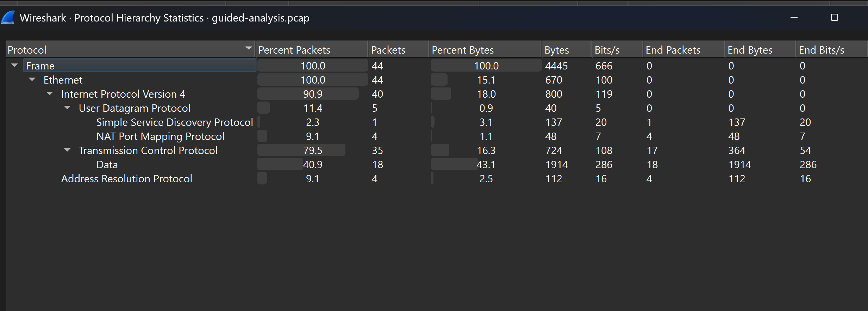
Task: Collapse the Internet Protocol Version 4 node
Action: tap(50, 93)
